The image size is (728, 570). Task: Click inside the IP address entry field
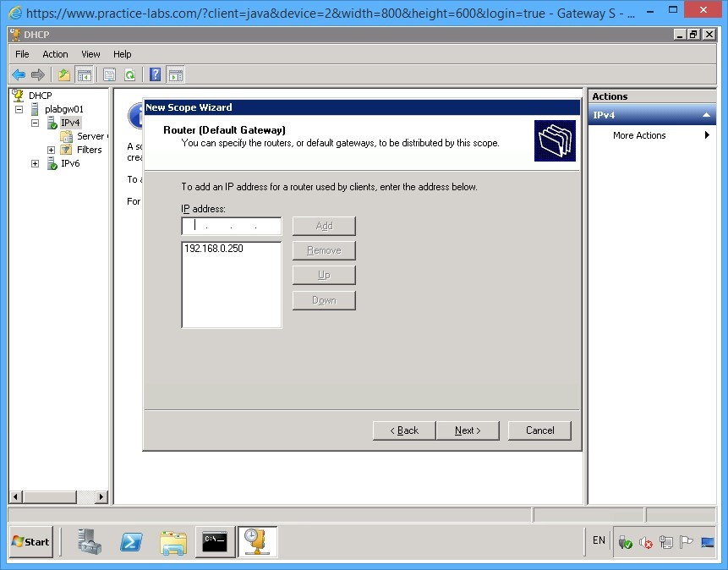pyautogui.click(x=231, y=226)
